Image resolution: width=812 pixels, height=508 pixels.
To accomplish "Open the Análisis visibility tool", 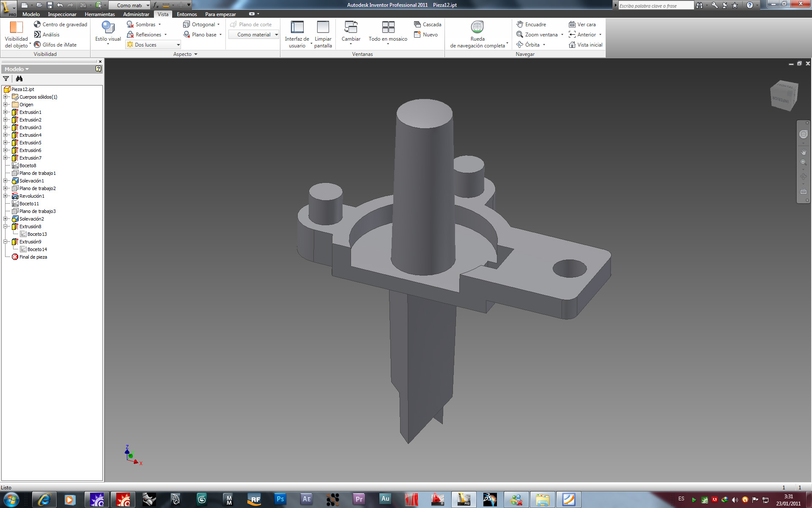I will click(47, 35).
